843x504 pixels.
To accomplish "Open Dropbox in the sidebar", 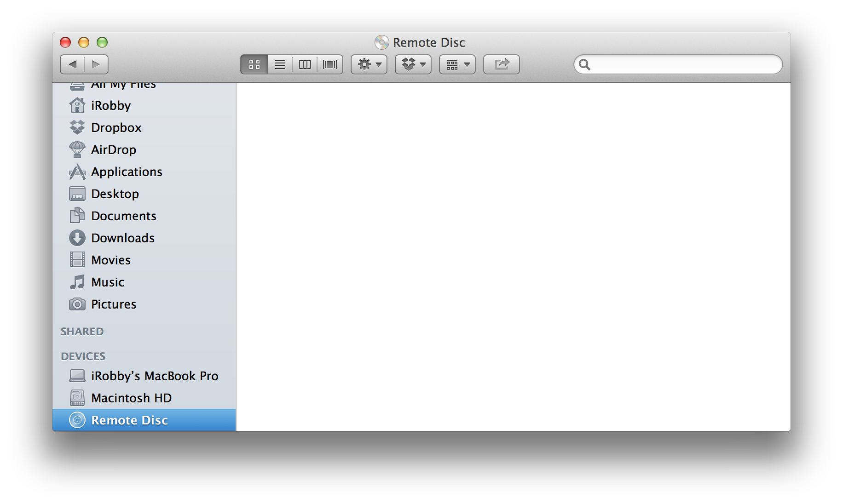I will (144, 128).
